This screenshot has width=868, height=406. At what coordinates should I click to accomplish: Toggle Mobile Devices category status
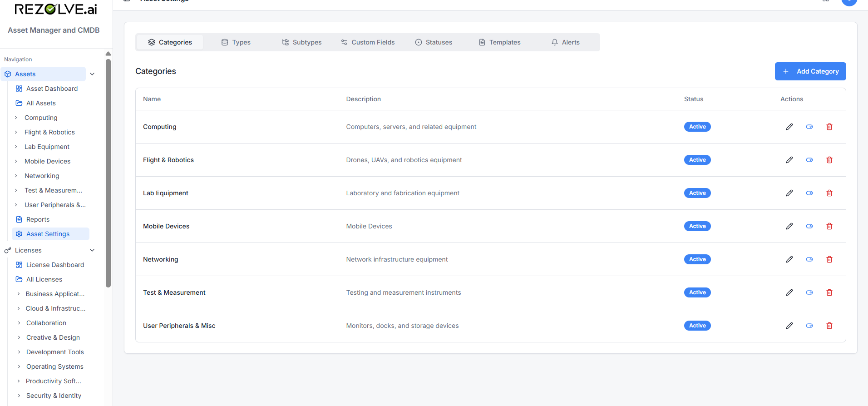point(809,226)
